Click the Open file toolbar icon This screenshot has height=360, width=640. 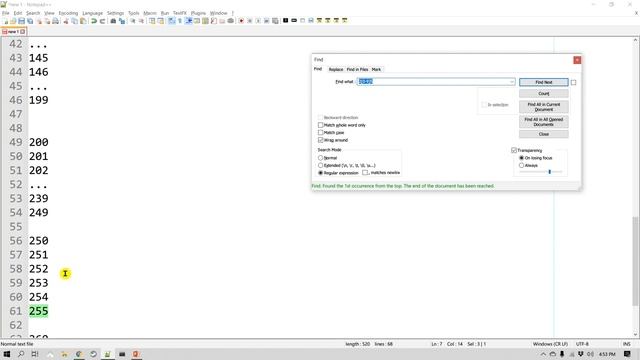pyautogui.click(x=13, y=21)
